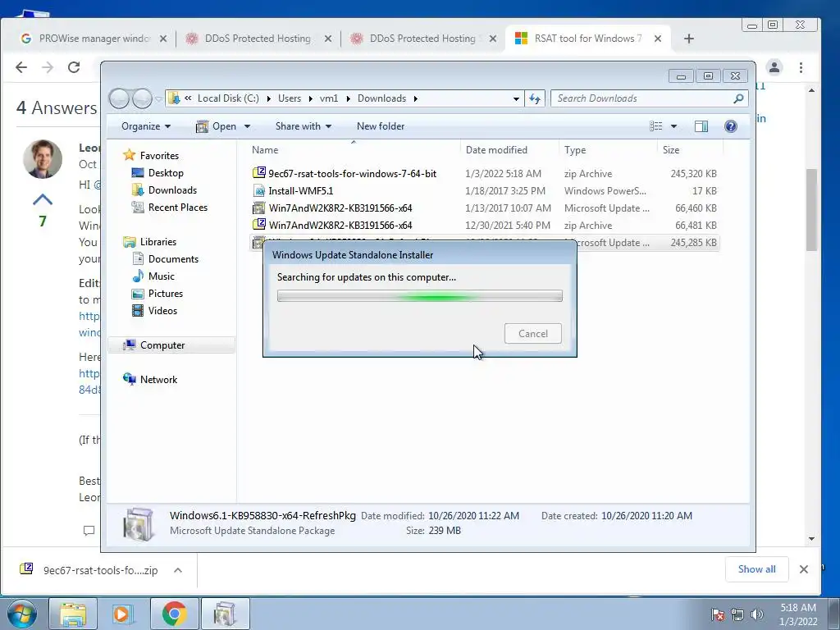Image resolution: width=840 pixels, height=630 pixels.
Task: Open Videos library
Action: point(162,310)
